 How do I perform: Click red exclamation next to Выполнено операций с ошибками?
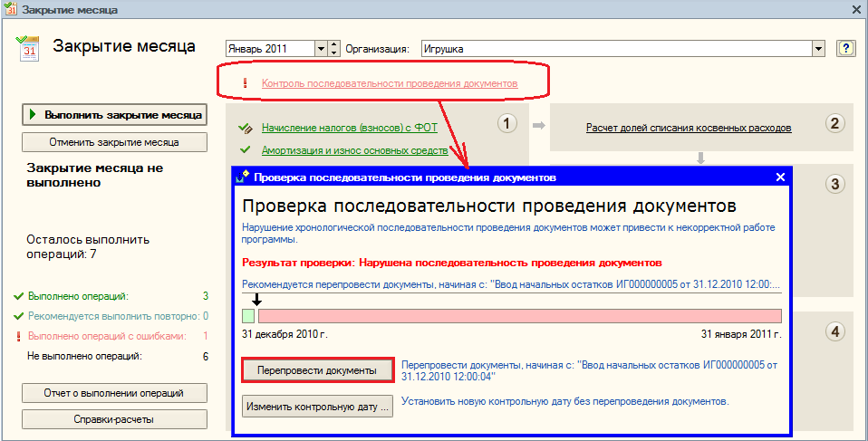point(19,337)
